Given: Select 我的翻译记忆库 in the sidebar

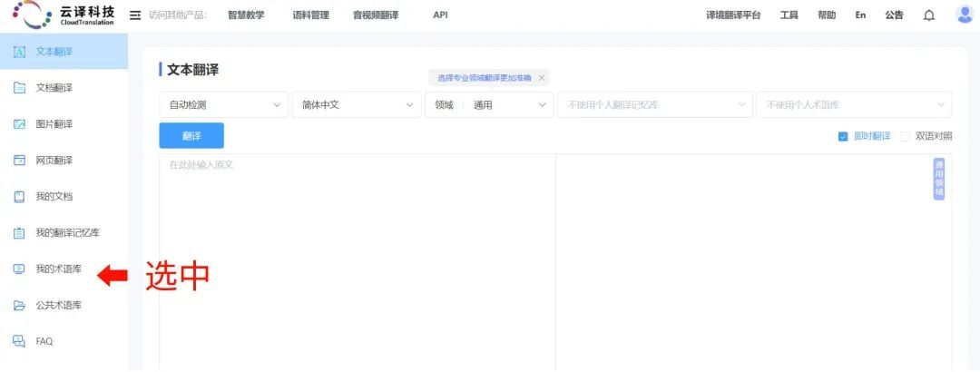Looking at the screenshot, I should tap(64, 233).
